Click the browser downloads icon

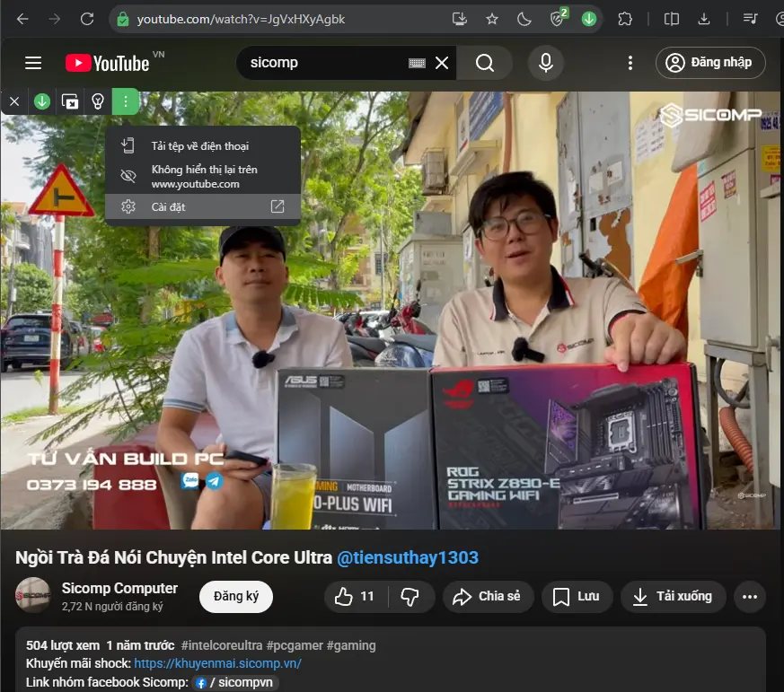(704, 17)
